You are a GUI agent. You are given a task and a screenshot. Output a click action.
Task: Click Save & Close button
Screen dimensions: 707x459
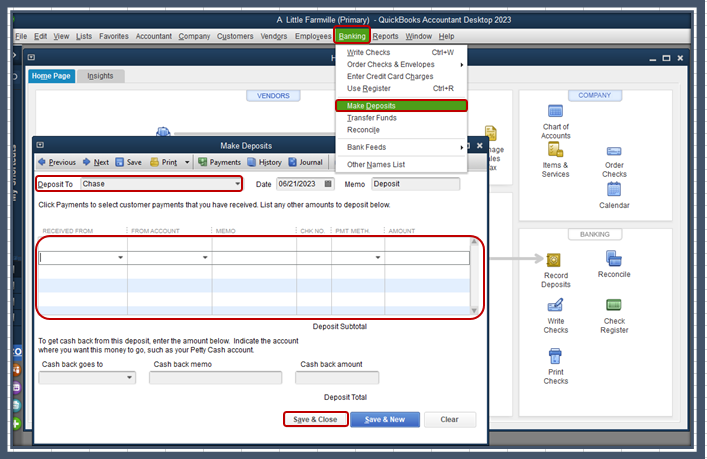(315, 419)
